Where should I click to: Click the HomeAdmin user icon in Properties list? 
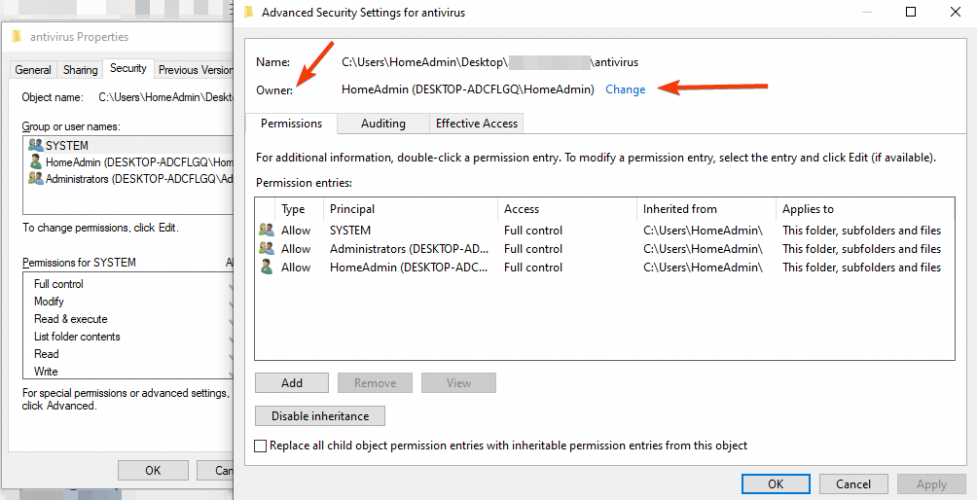[x=36, y=162]
